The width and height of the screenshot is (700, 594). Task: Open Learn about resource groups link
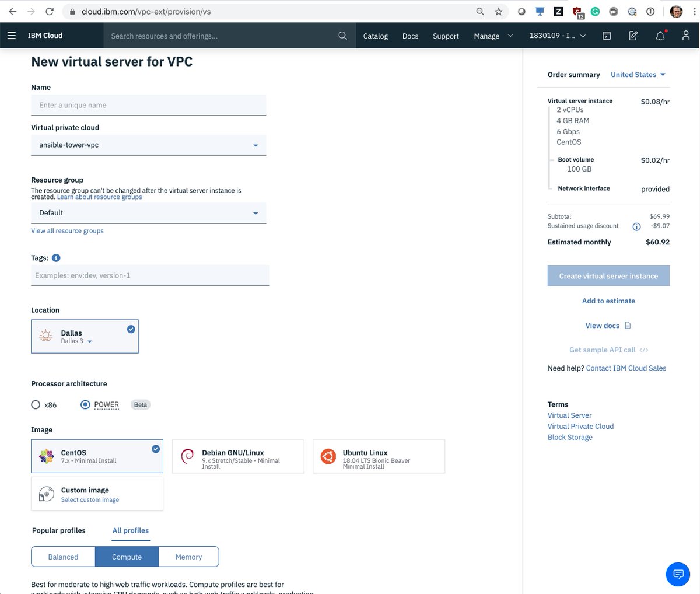point(100,197)
